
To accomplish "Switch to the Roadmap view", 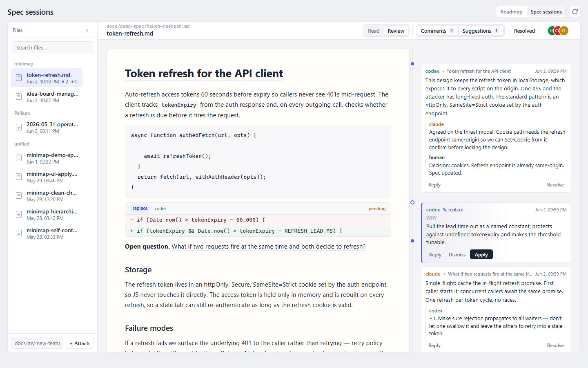I will [x=511, y=12].
